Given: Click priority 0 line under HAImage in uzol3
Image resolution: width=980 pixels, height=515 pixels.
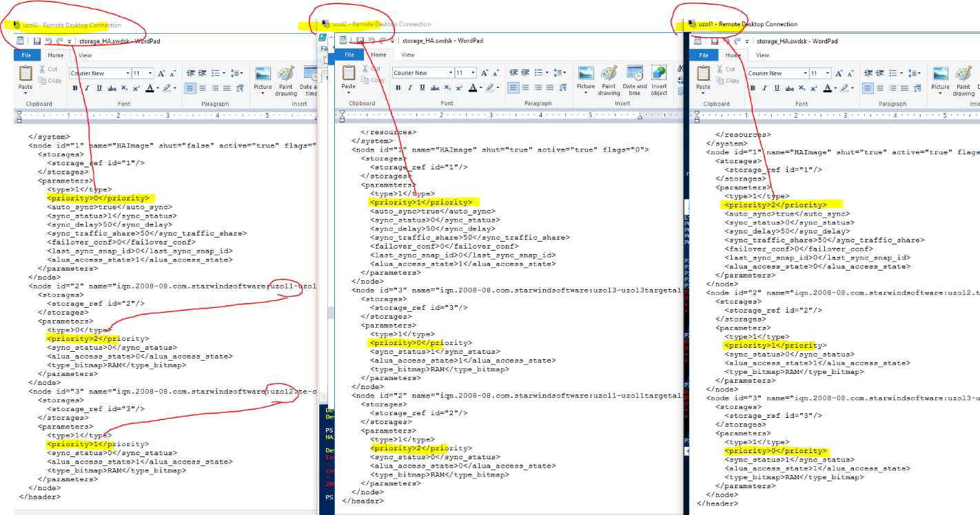Looking at the screenshot, I should pos(97,198).
